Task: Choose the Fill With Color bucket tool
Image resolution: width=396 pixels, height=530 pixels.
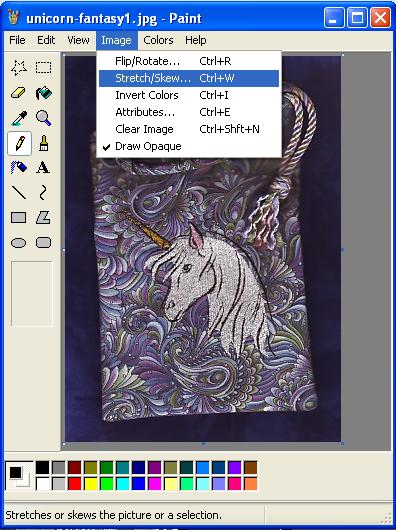Action: click(44, 93)
